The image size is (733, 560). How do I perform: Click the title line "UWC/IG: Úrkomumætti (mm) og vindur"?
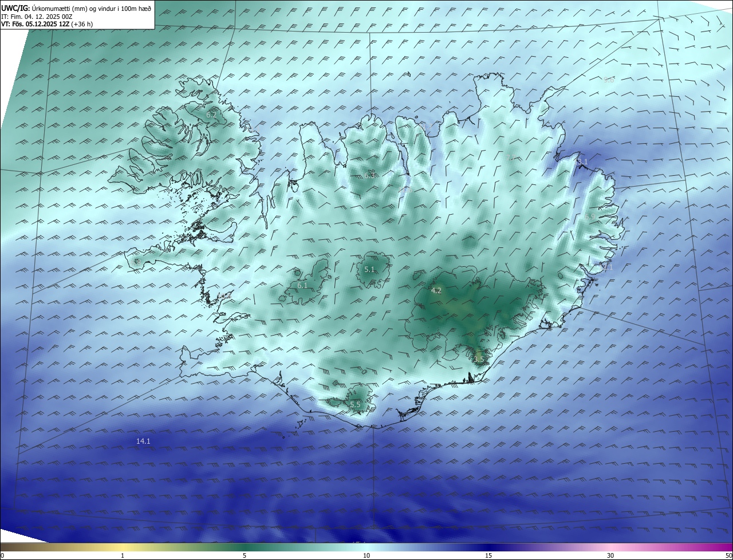pyautogui.click(x=77, y=7)
